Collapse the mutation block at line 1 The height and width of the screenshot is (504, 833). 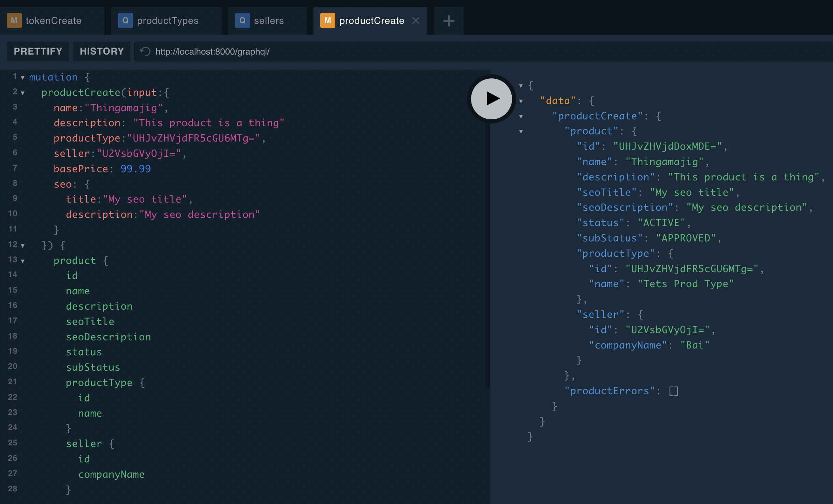click(x=23, y=78)
